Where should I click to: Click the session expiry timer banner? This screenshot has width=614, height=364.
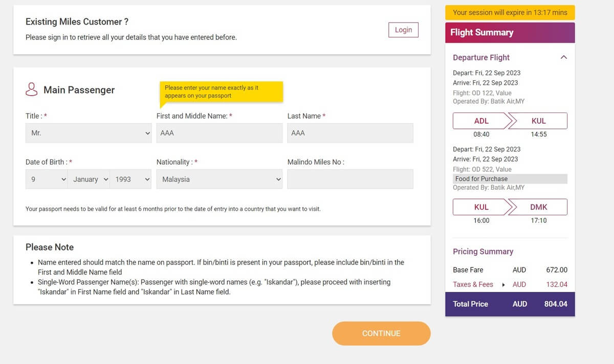click(510, 13)
